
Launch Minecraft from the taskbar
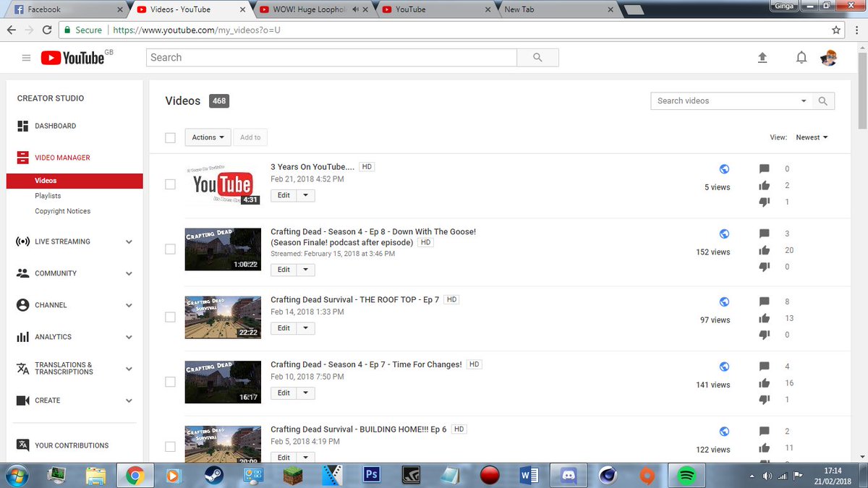[x=292, y=476]
